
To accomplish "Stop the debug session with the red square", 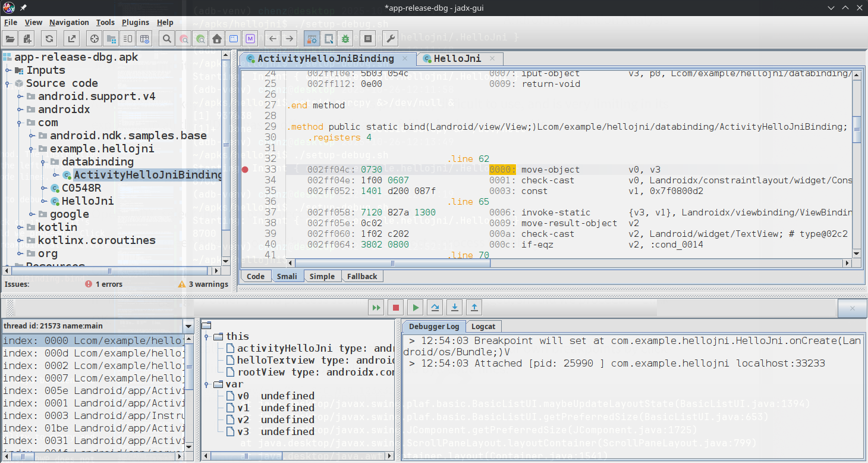I will coord(395,307).
